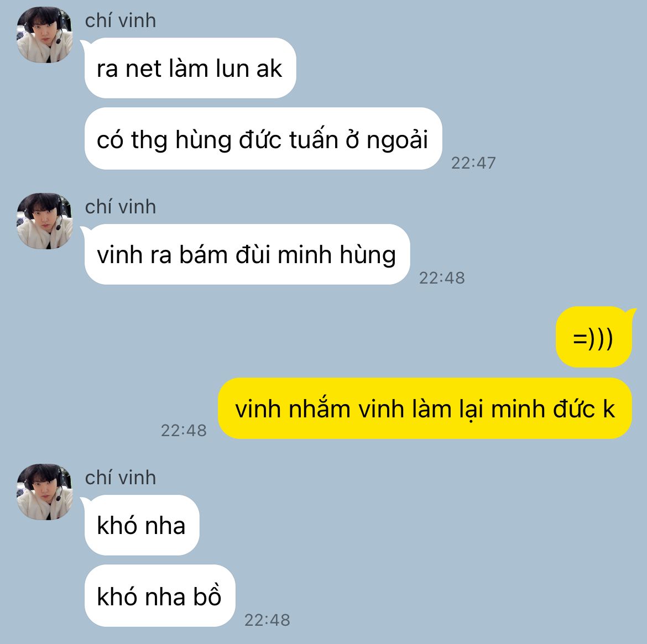Image resolution: width=647 pixels, height=644 pixels.
Task: Click the chí vinh name above the 'vinh ra bám' message
Action: 121,207
